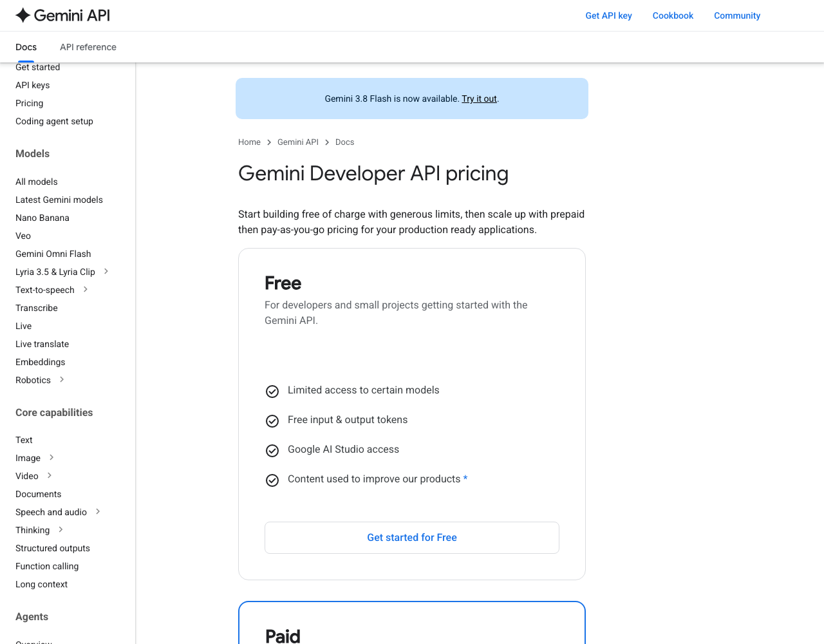Viewport: 824px width, 644px height.
Task: Open Structured outputs page
Action: point(53,548)
